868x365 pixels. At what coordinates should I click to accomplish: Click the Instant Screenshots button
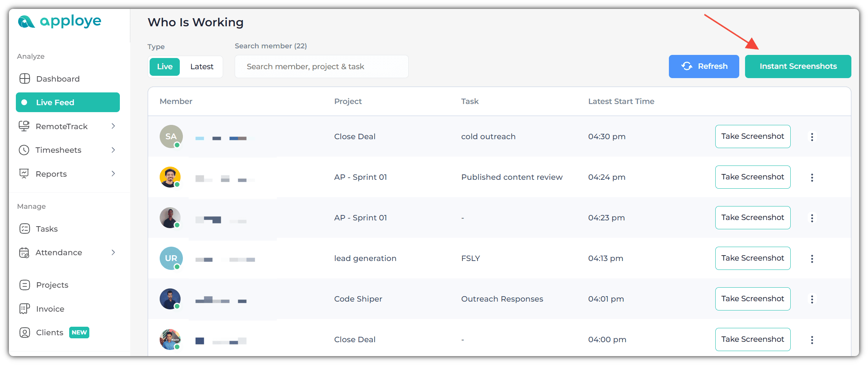tap(798, 67)
